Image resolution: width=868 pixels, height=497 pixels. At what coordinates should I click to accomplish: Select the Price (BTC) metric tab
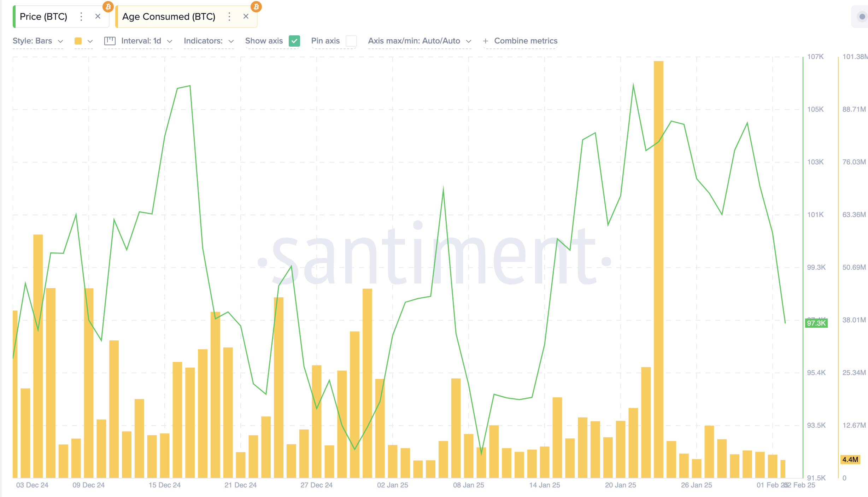tap(43, 17)
